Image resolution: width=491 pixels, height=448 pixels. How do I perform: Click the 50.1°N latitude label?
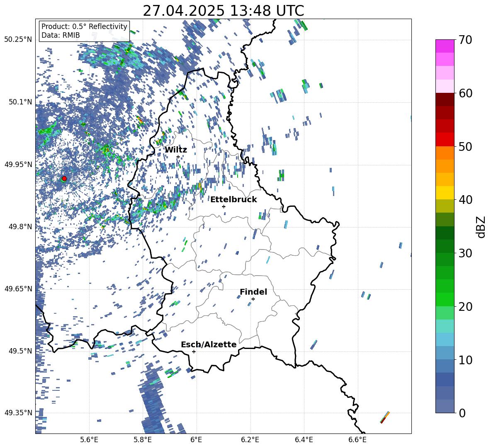point(20,102)
